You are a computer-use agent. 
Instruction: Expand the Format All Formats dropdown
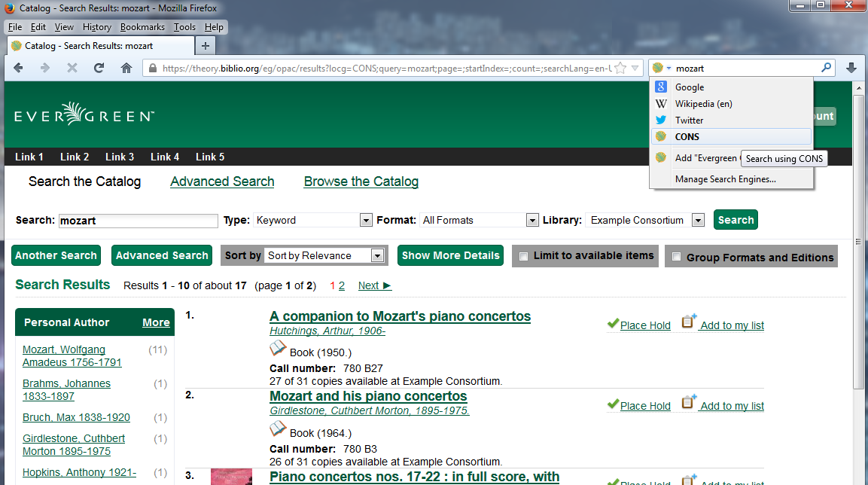531,221
